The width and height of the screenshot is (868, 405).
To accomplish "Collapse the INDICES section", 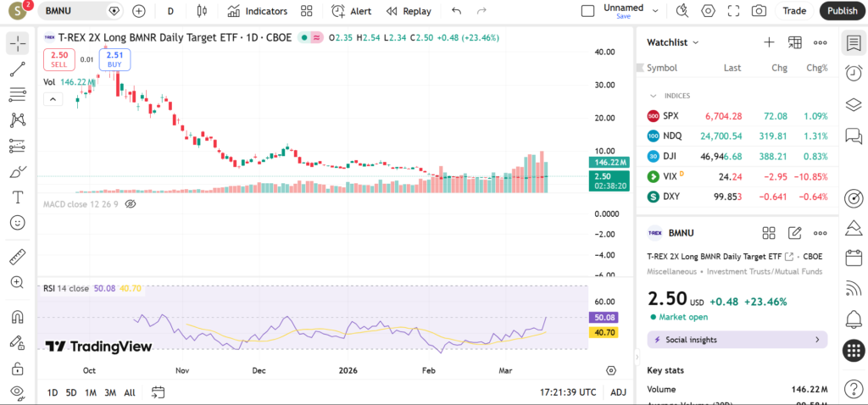I will [654, 96].
